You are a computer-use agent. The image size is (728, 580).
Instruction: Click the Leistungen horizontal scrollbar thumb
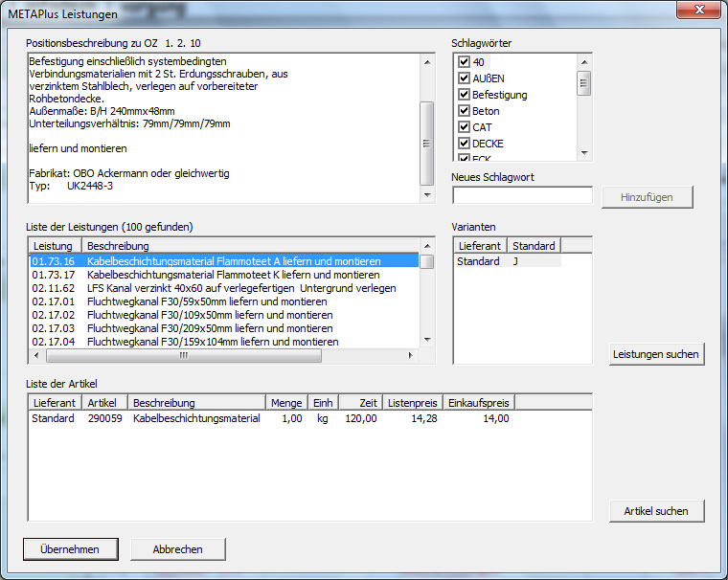pyautogui.click(x=184, y=355)
